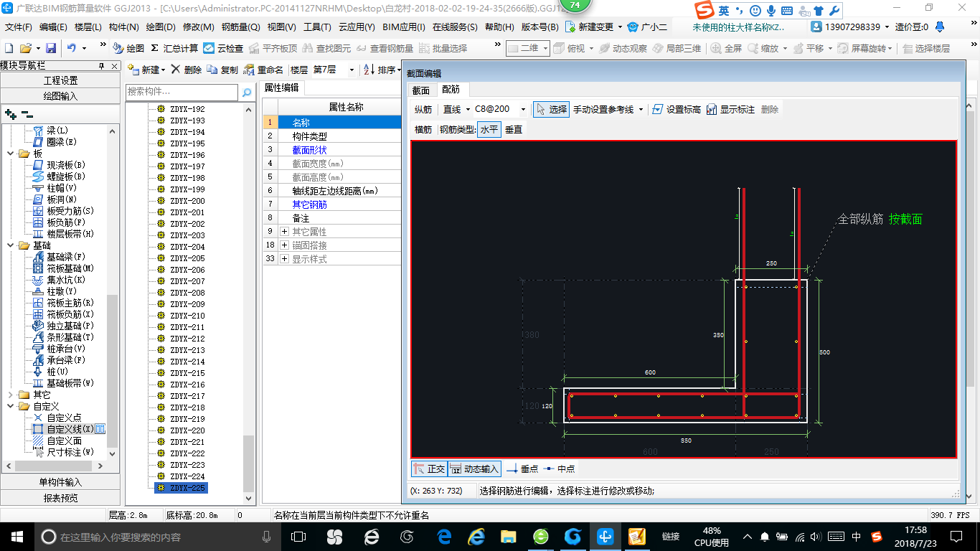Open Edge browser on taskbar

coord(445,536)
